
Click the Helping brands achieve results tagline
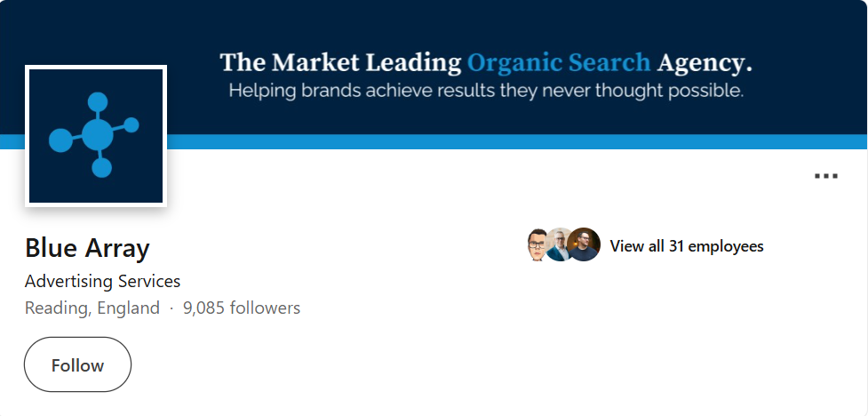click(x=486, y=91)
